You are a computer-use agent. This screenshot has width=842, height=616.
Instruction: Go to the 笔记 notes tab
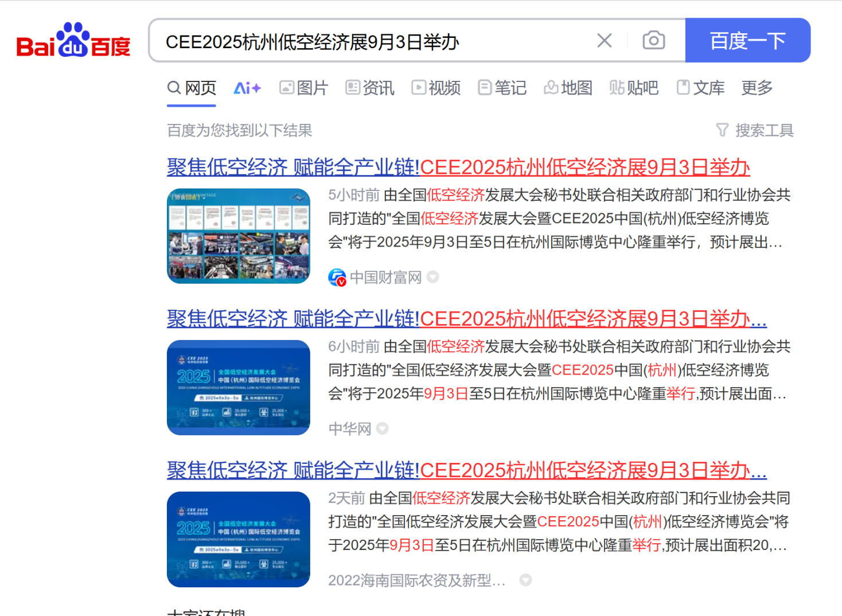[x=502, y=88]
